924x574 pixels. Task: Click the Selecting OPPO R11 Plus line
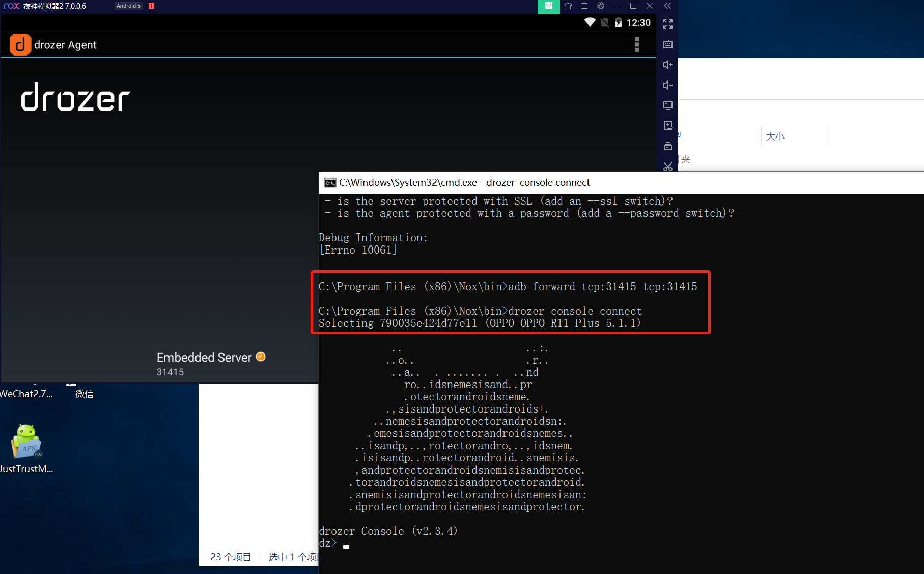480,323
